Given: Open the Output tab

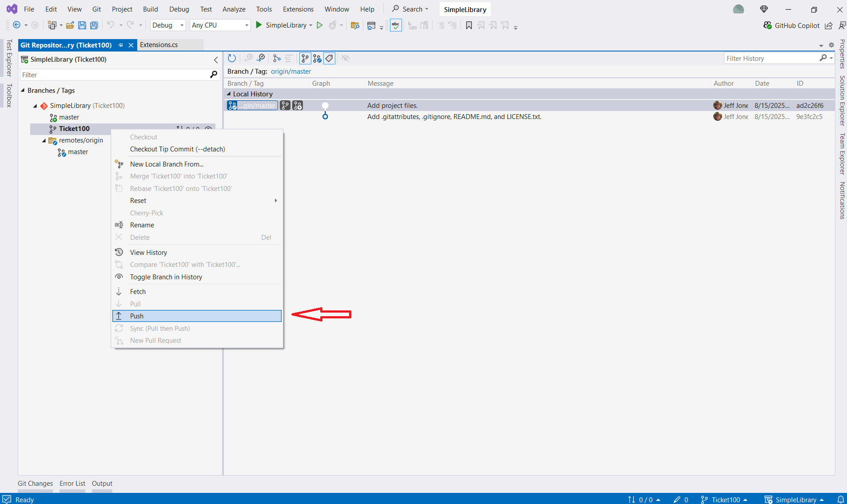Looking at the screenshot, I should coord(102,484).
